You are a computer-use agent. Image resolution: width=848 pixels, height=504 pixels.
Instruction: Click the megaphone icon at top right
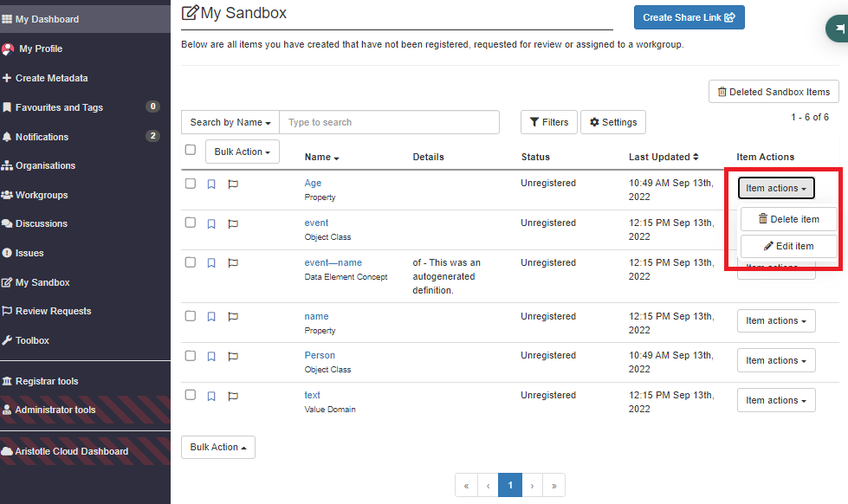pos(838,29)
